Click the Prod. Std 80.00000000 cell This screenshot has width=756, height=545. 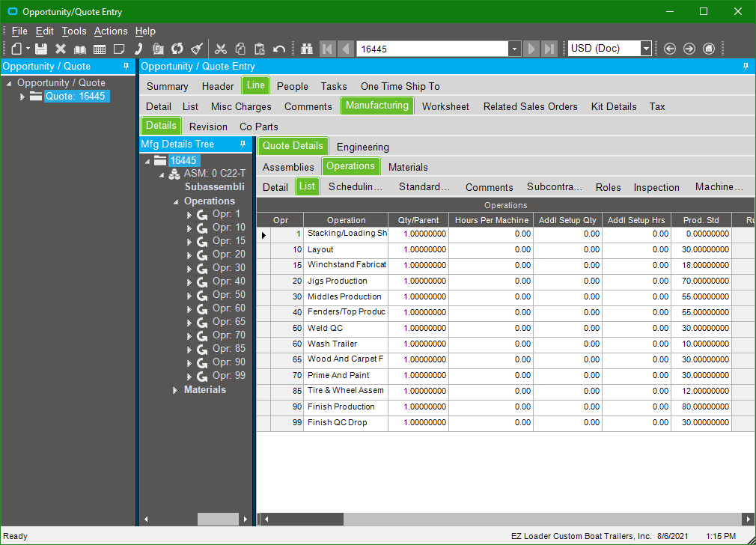[701, 407]
